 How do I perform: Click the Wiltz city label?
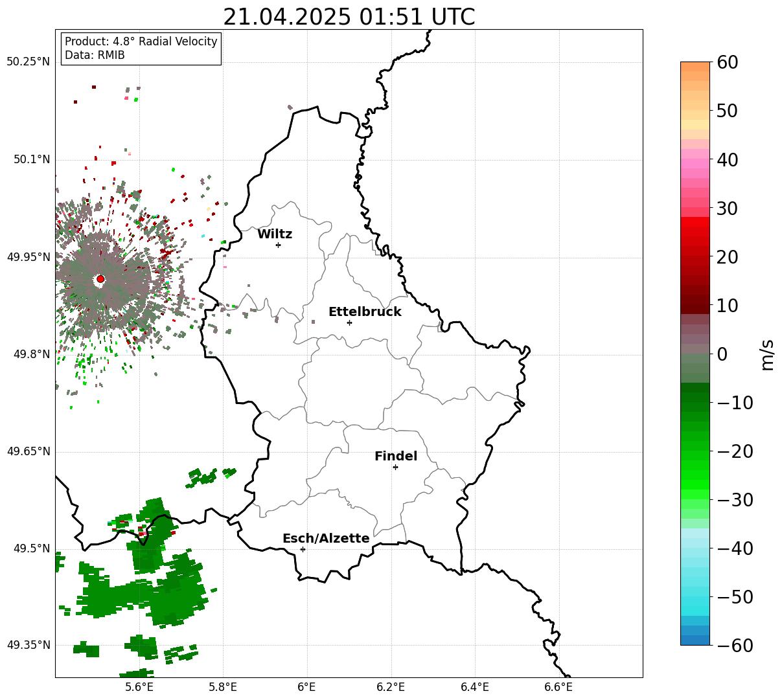coord(275,234)
